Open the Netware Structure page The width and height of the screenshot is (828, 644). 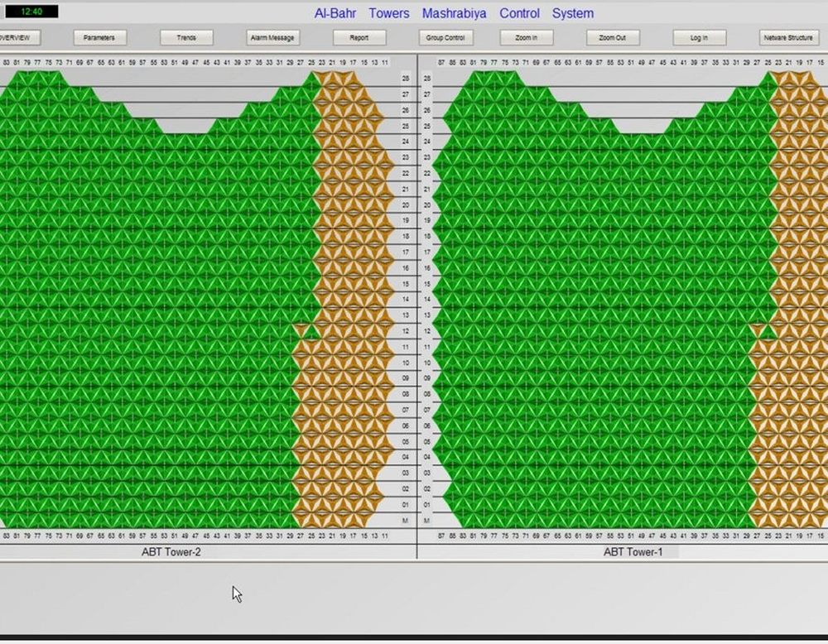[788, 38]
